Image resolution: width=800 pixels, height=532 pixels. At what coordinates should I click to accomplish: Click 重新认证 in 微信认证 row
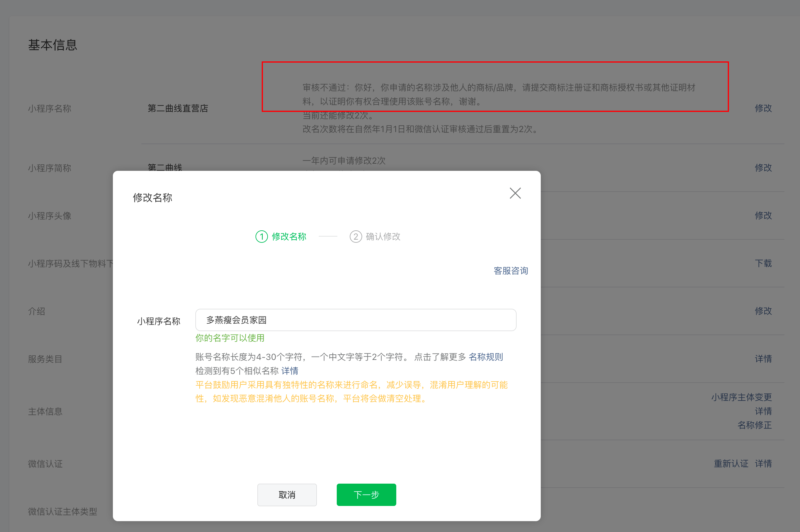click(x=731, y=463)
